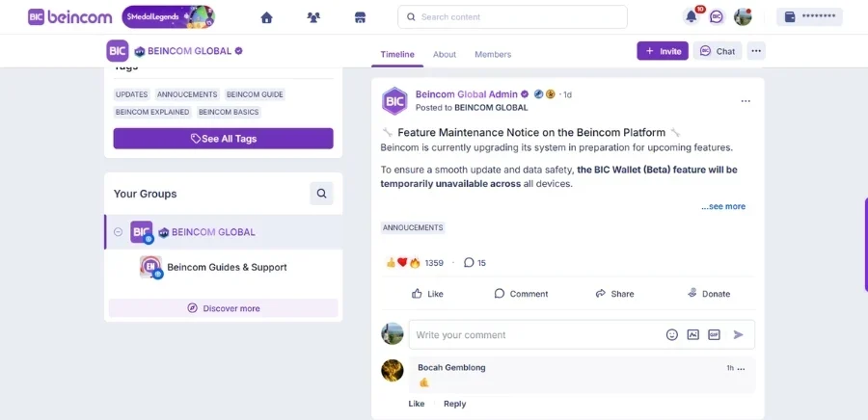868x420 pixels.
Task: Donate to the post author
Action: pos(709,294)
